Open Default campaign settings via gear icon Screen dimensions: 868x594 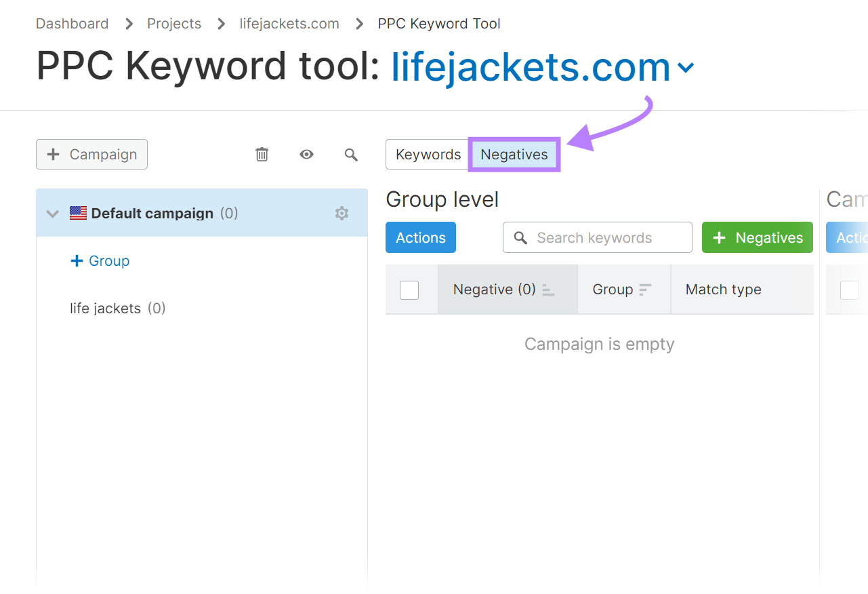342,213
